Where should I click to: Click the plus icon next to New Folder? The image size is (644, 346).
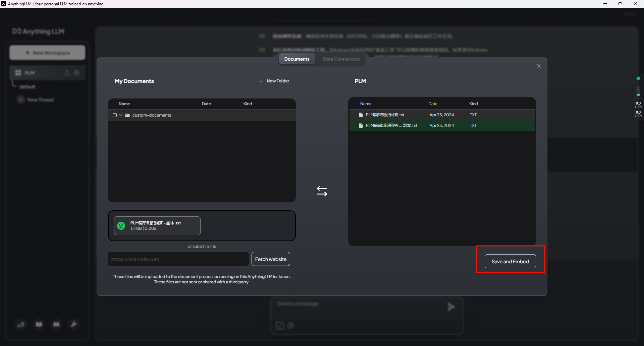(x=261, y=81)
